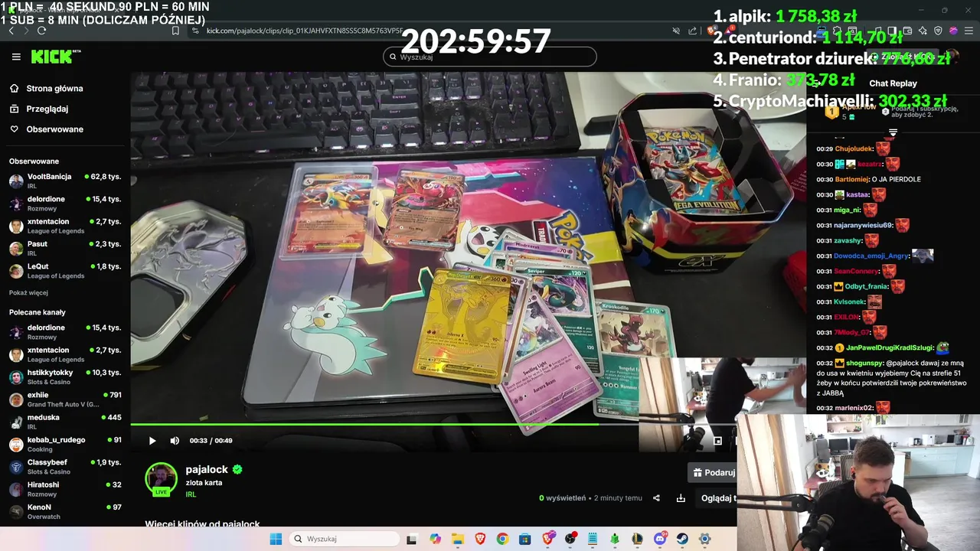This screenshot has height=551, width=980.
Task: Click the Kick search field
Action: pyautogui.click(x=490, y=57)
